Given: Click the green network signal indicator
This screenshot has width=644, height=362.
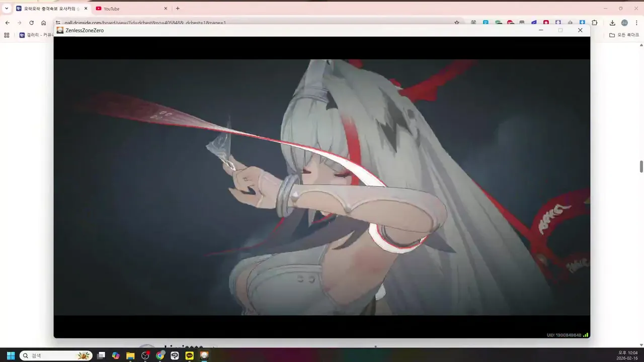Looking at the screenshot, I should click(586, 335).
